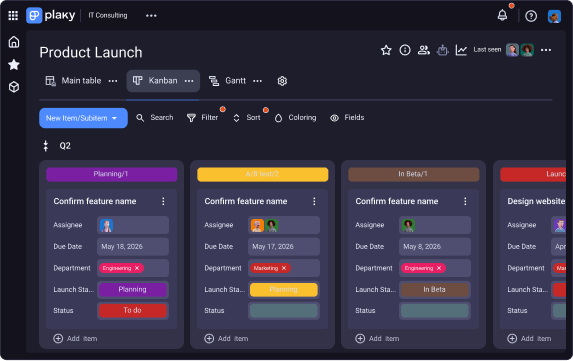Open card menu in Planning column
This screenshot has width=573, height=361.
(163, 201)
